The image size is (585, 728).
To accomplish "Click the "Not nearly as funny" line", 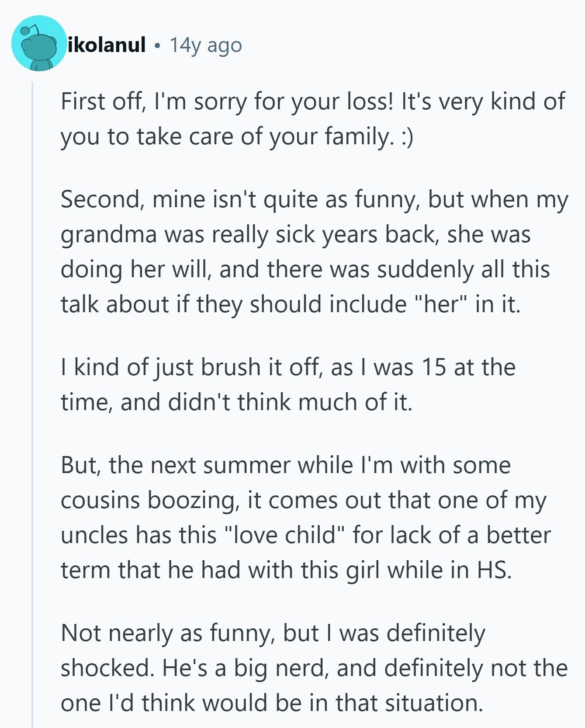I will (273, 633).
